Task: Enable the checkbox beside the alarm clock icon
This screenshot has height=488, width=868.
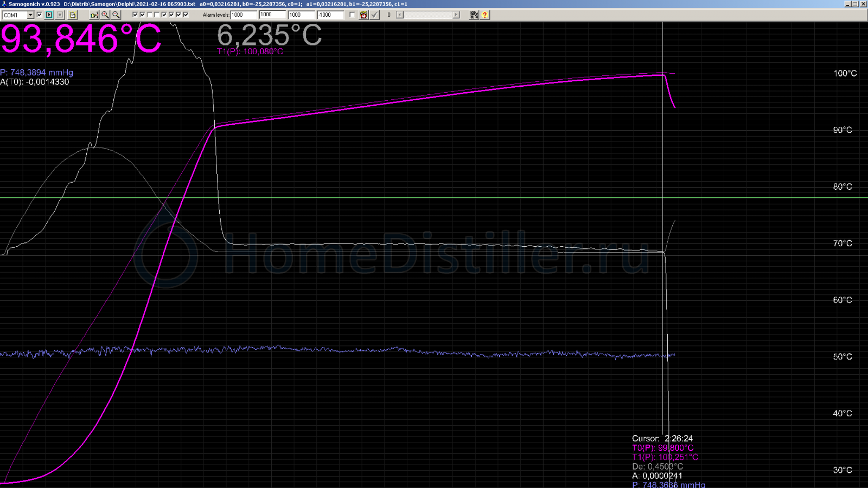Action: [x=352, y=15]
